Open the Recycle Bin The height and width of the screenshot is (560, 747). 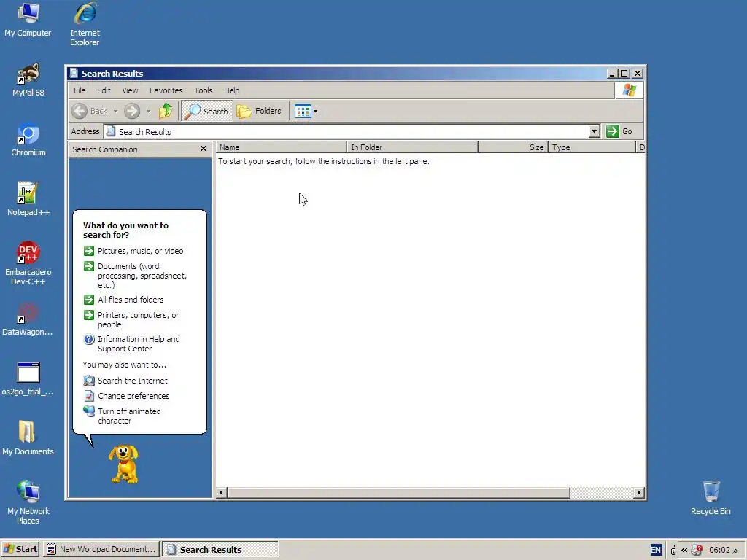(x=711, y=497)
